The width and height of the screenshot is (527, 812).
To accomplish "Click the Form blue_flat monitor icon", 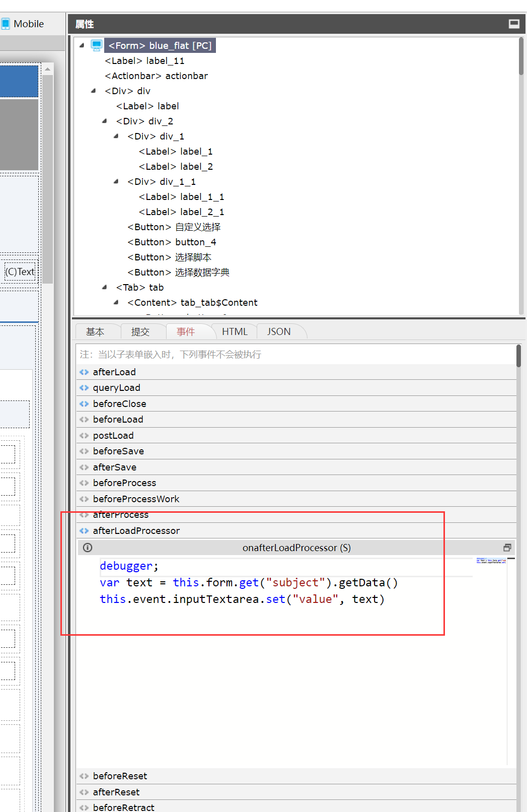I will (96, 45).
